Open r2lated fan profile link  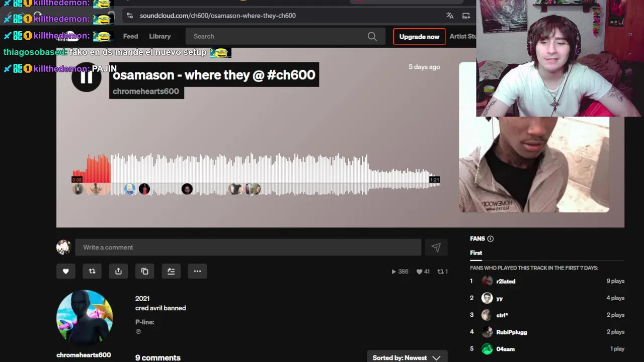tap(506, 281)
